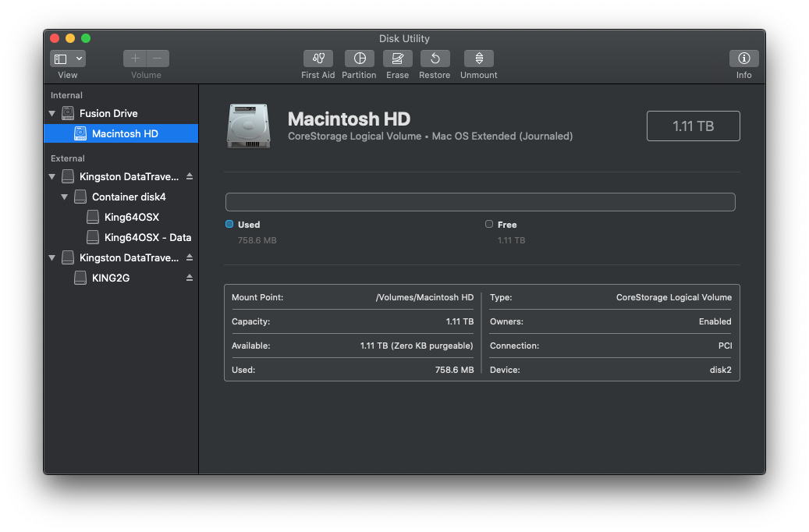Click the External section header
Viewport: 809px width, 532px height.
[x=68, y=158]
